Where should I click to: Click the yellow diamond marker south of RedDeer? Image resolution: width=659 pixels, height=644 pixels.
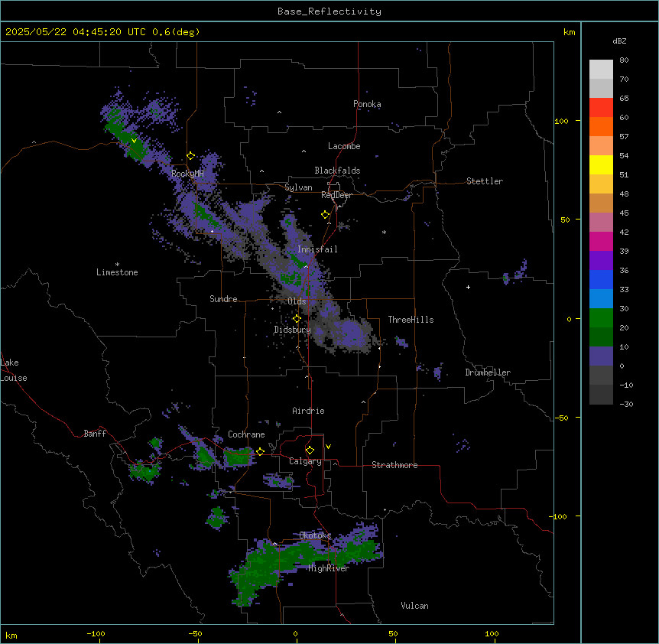pos(326,215)
